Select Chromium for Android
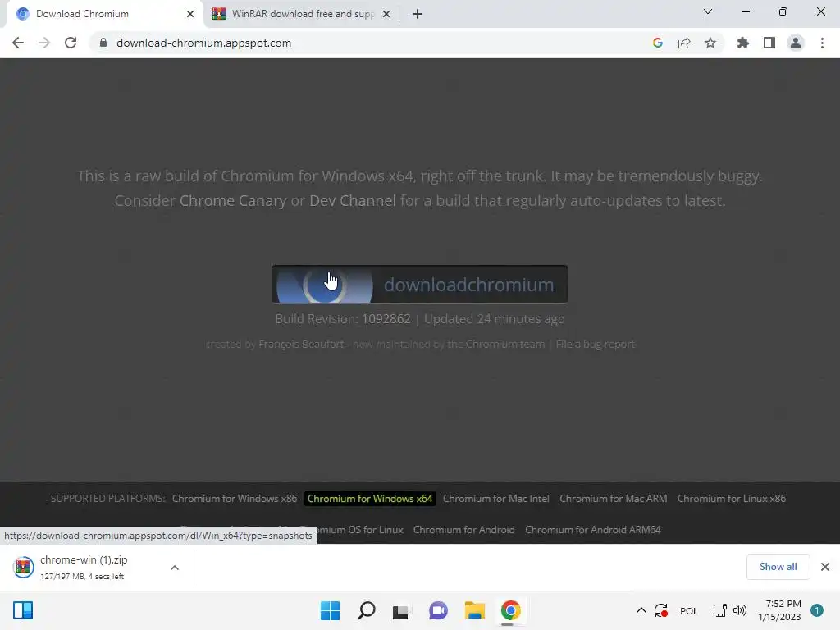The height and width of the screenshot is (630, 840). click(464, 530)
